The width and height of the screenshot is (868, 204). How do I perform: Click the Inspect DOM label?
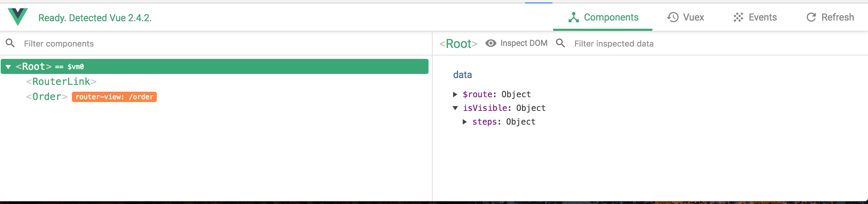[524, 43]
